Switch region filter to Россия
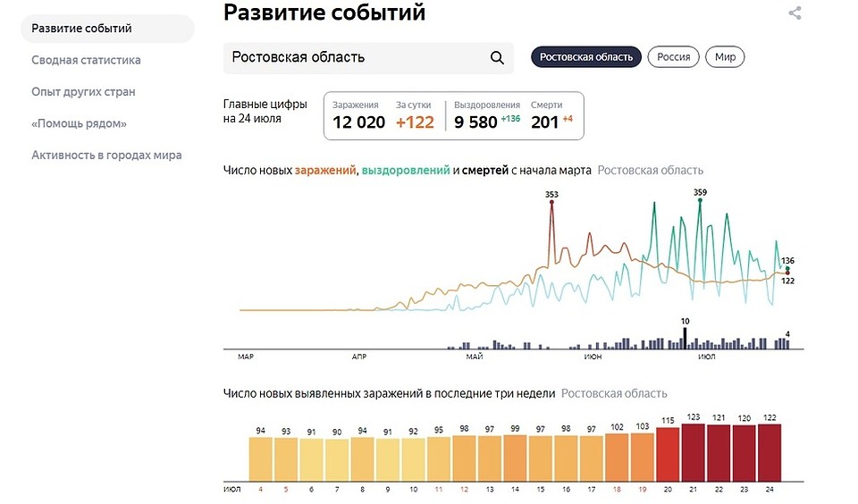This screenshot has width=858, height=504. [674, 57]
